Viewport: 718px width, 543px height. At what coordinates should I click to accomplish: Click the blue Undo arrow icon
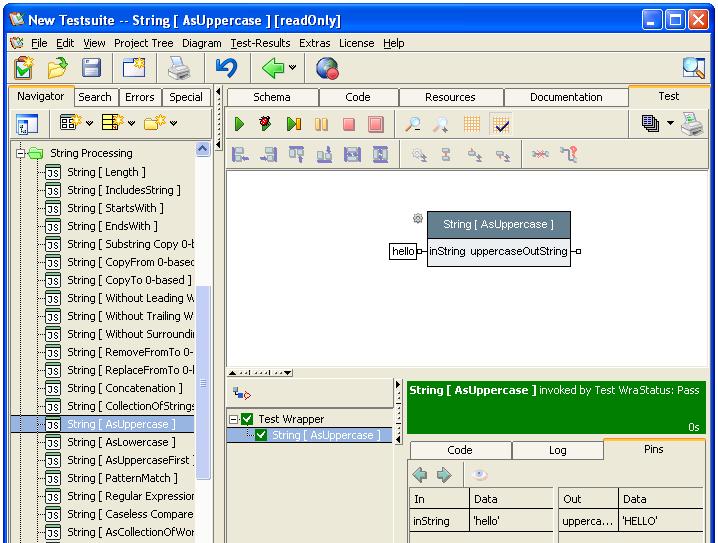click(226, 68)
